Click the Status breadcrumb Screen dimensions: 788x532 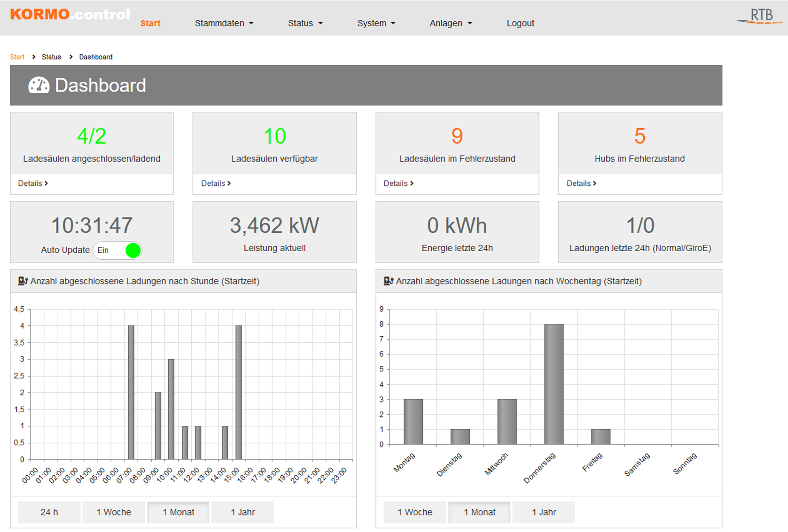tap(51, 57)
